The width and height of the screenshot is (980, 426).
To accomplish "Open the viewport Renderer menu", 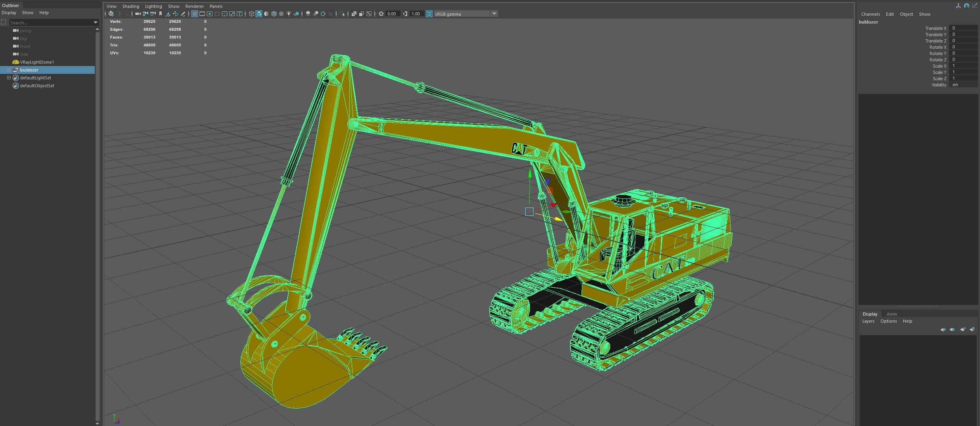I will tap(194, 6).
